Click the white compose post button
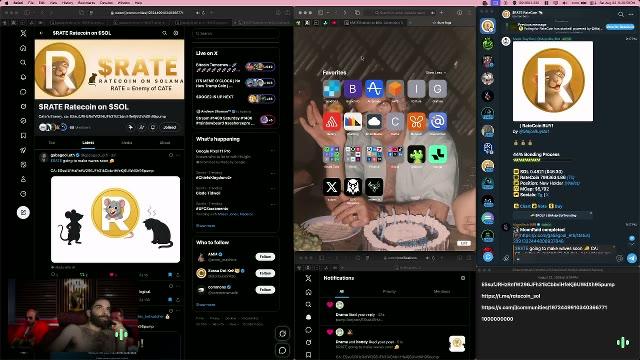The height and width of the screenshot is (360, 640). tap(23, 212)
